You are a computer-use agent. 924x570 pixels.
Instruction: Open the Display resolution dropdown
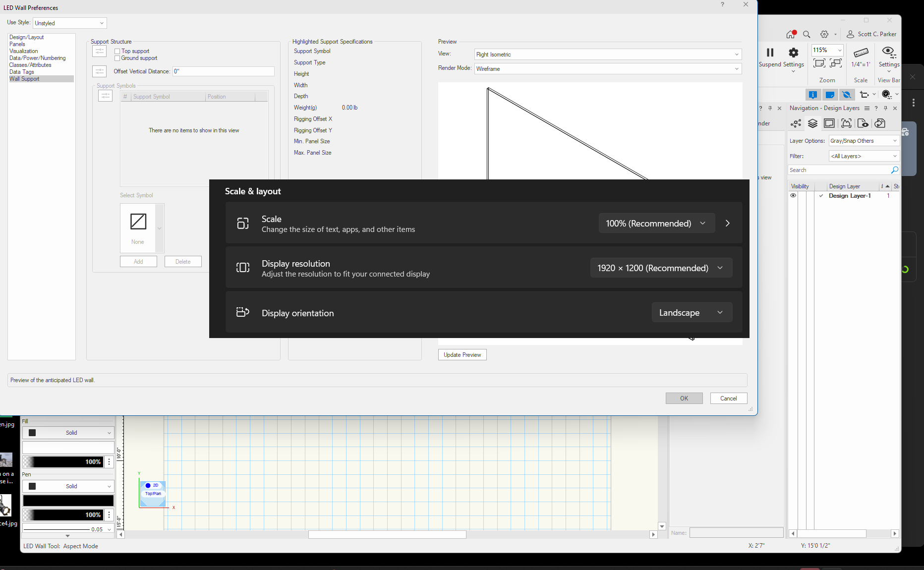661,268
